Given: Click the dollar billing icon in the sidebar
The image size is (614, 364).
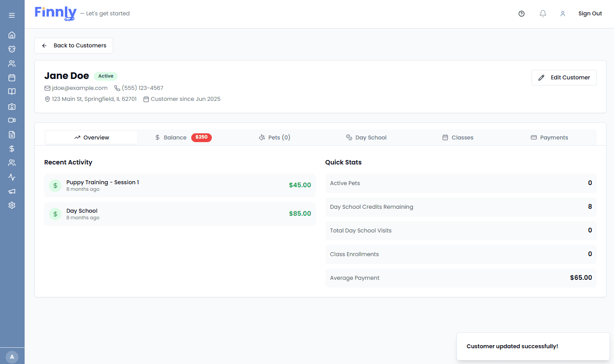Looking at the screenshot, I should [x=12, y=149].
